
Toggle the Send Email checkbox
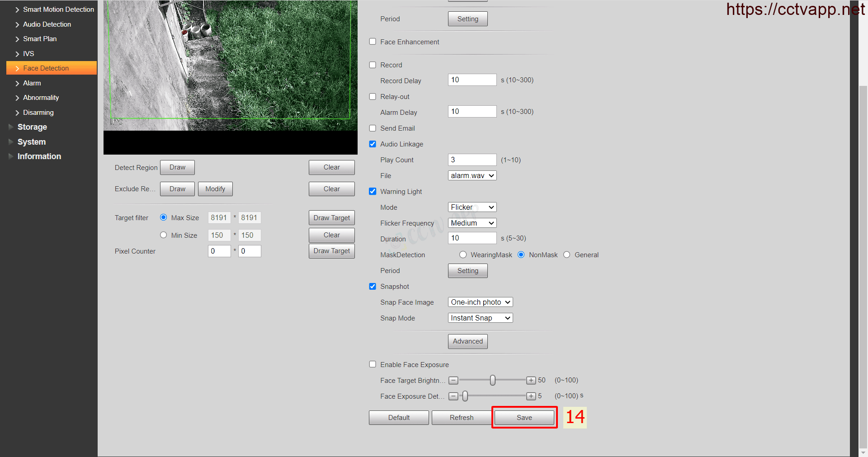(373, 128)
